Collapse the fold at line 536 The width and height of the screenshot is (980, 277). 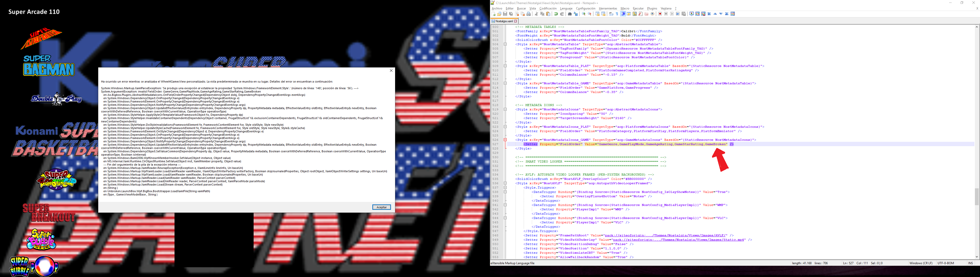tap(505, 183)
